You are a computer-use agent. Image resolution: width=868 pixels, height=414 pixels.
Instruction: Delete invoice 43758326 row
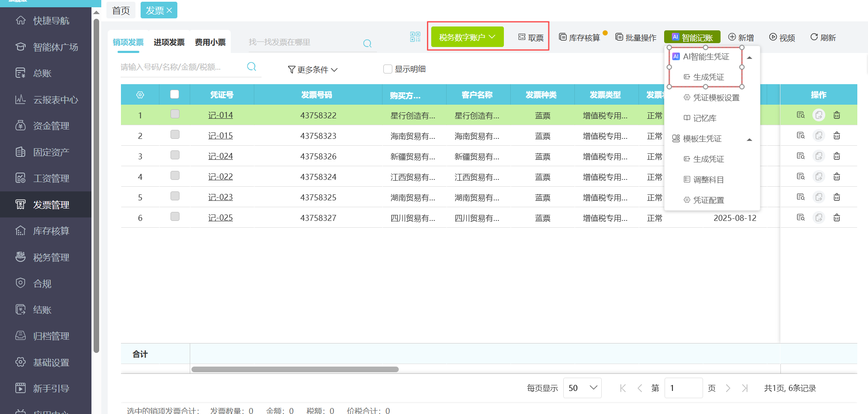(x=837, y=156)
